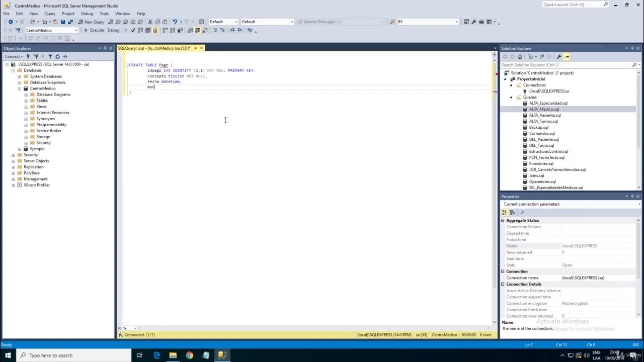
Task: Select the Programmability node
Action: [x=51, y=125]
